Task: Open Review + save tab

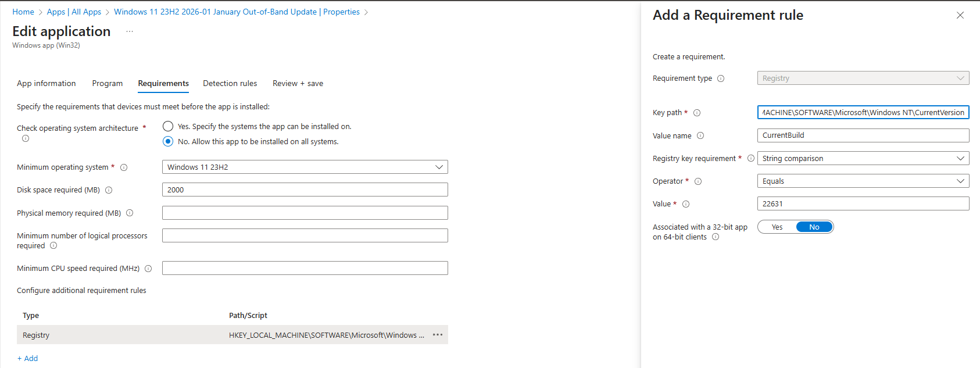Action: (298, 84)
